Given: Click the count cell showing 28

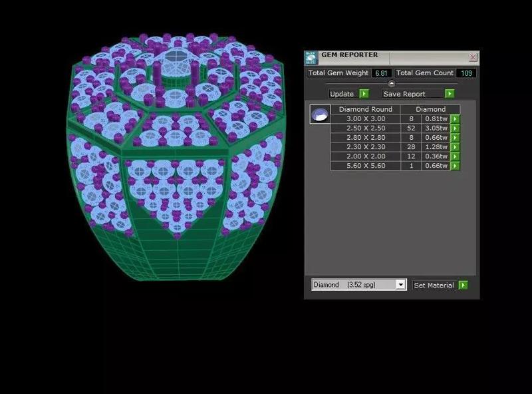Looking at the screenshot, I should pos(411,147).
